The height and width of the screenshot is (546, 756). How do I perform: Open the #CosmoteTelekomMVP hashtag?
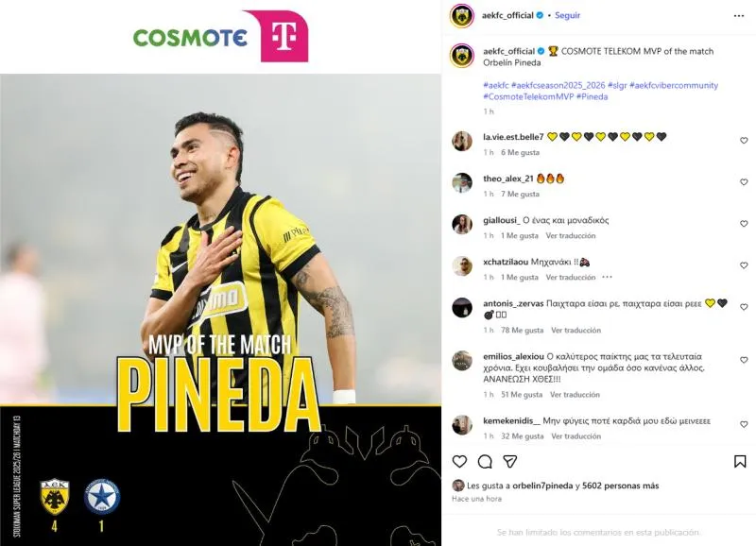point(528,96)
